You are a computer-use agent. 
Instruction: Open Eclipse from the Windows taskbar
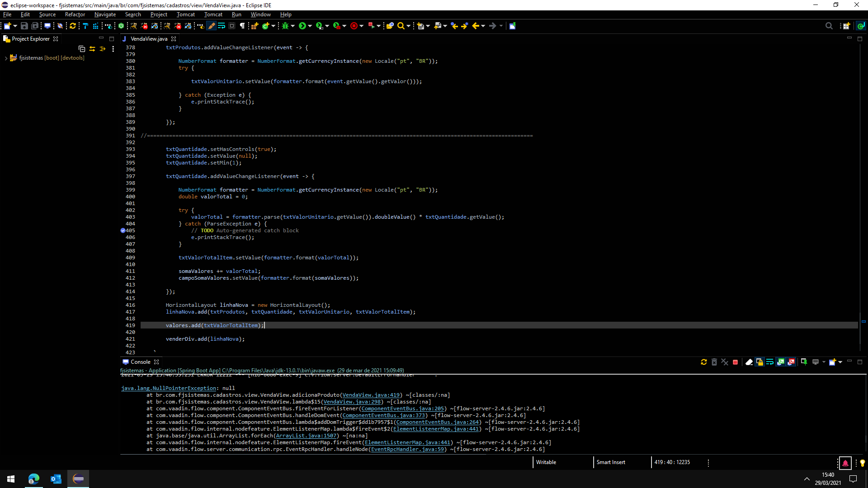78,479
